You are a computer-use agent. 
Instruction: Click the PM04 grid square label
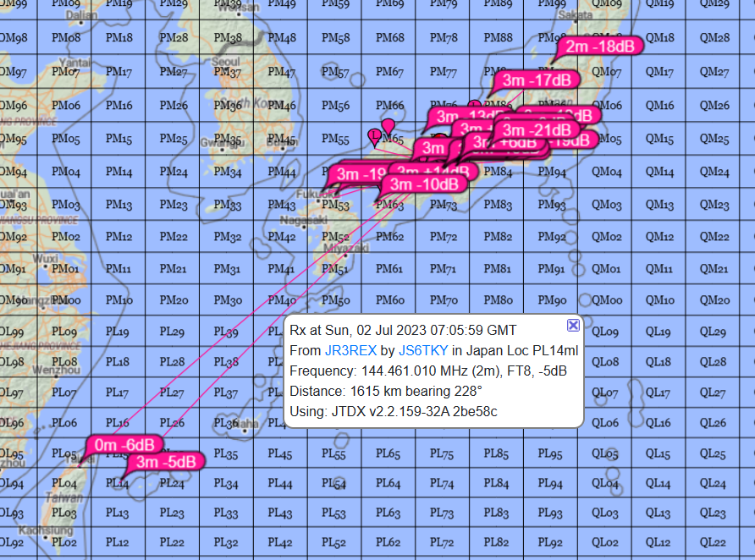(x=66, y=172)
